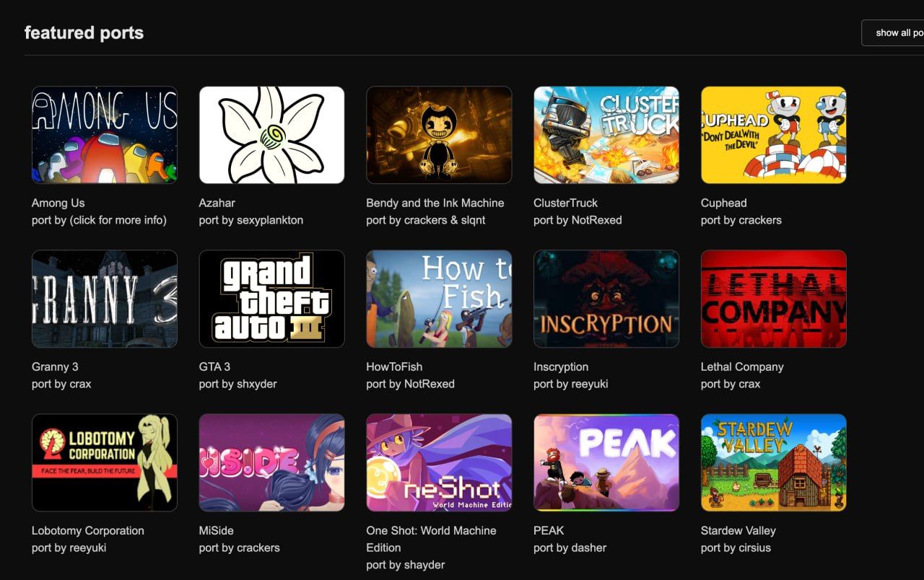Screen dimensions: 924x580
Task: Click the Stardew Valley title text
Action: pyautogui.click(x=738, y=530)
